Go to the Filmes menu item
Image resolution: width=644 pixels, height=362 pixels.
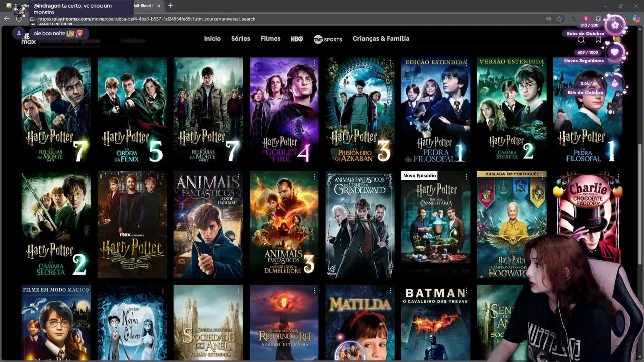point(270,39)
